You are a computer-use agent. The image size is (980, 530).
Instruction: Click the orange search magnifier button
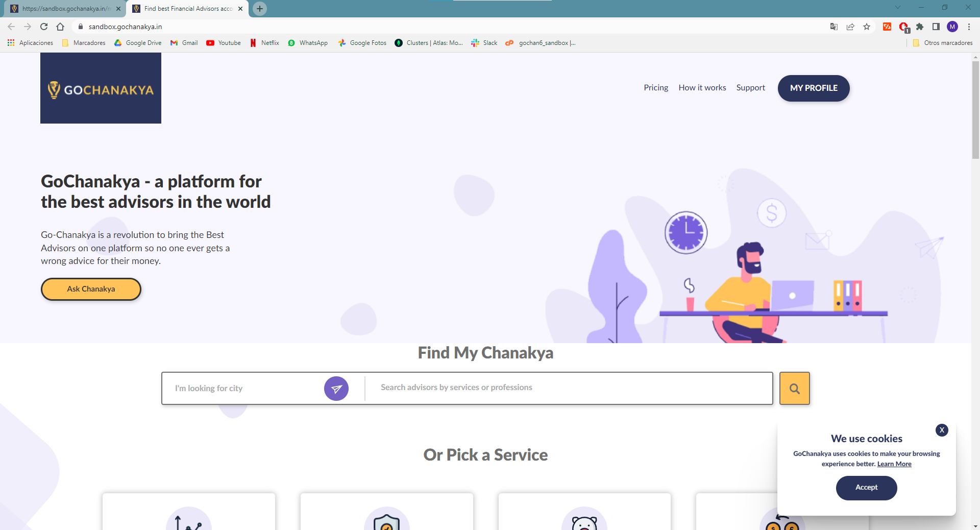[x=794, y=389]
